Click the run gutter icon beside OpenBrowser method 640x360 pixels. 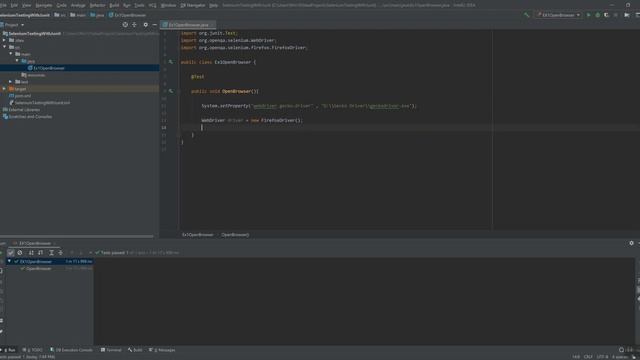(171, 91)
